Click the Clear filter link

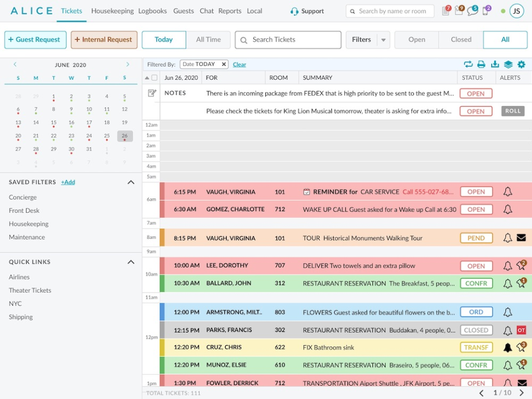pos(239,64)
